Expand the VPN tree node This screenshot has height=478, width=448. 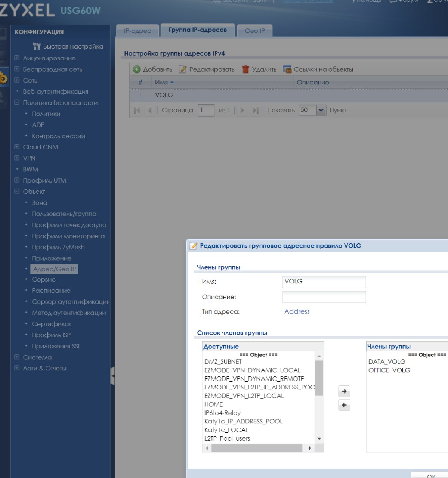(x=16, y=158)
